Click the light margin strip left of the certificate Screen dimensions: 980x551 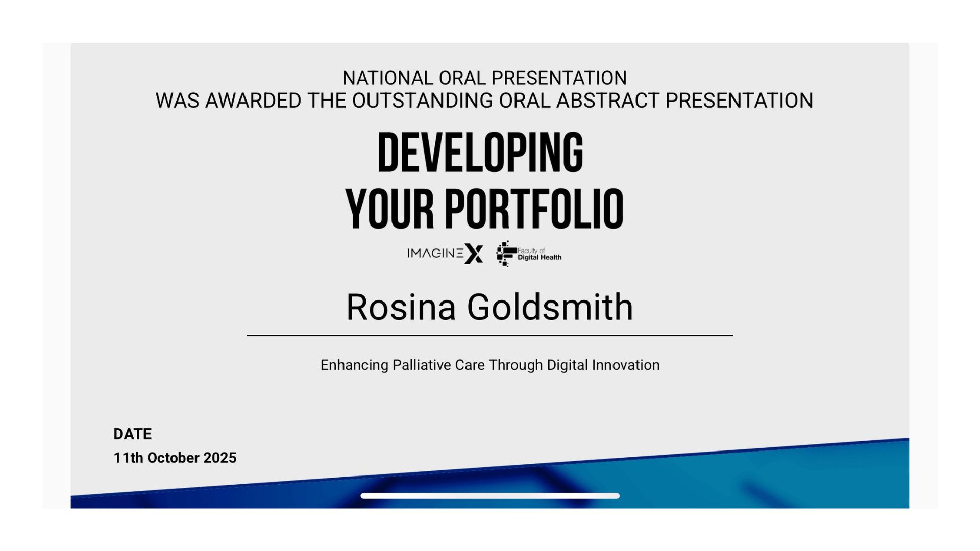point(56,275)
